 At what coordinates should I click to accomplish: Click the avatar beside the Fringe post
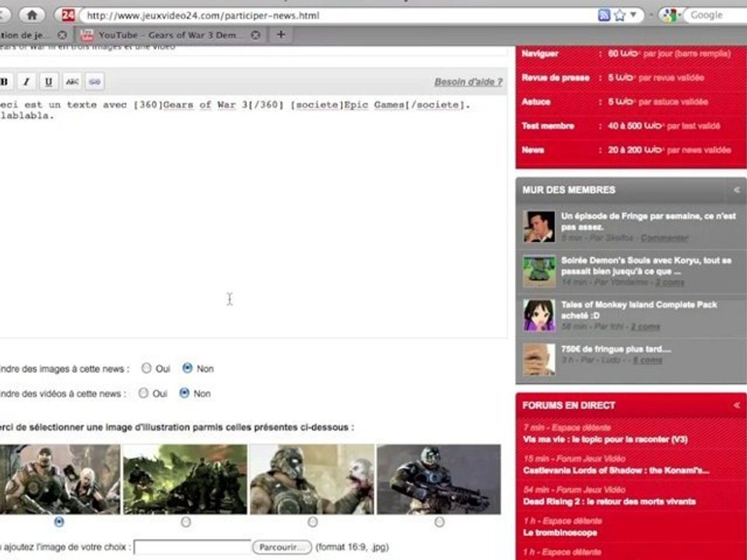539,226
